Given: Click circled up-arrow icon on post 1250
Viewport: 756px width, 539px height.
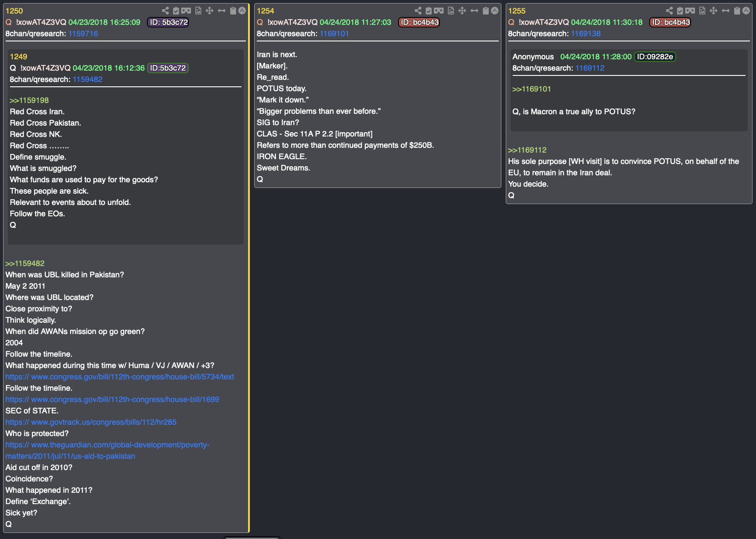Looking at the screenshot, I should click(242, 11).
